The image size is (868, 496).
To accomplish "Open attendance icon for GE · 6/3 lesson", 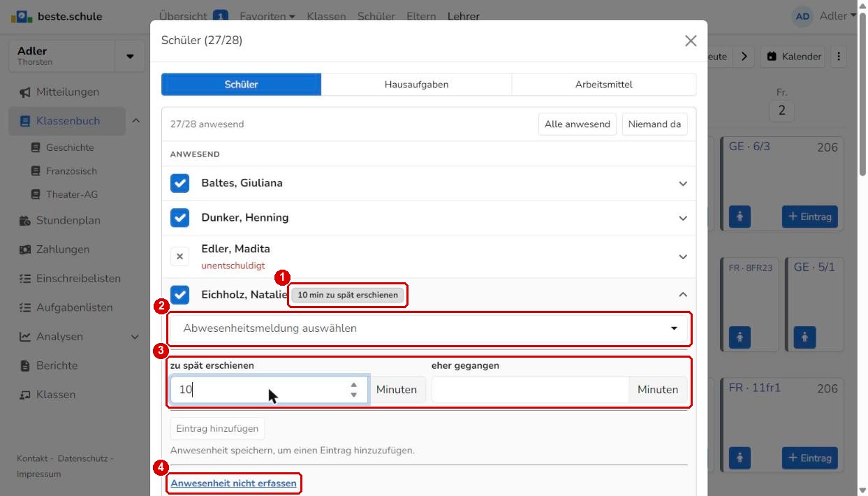I will [x=740, y=217].
